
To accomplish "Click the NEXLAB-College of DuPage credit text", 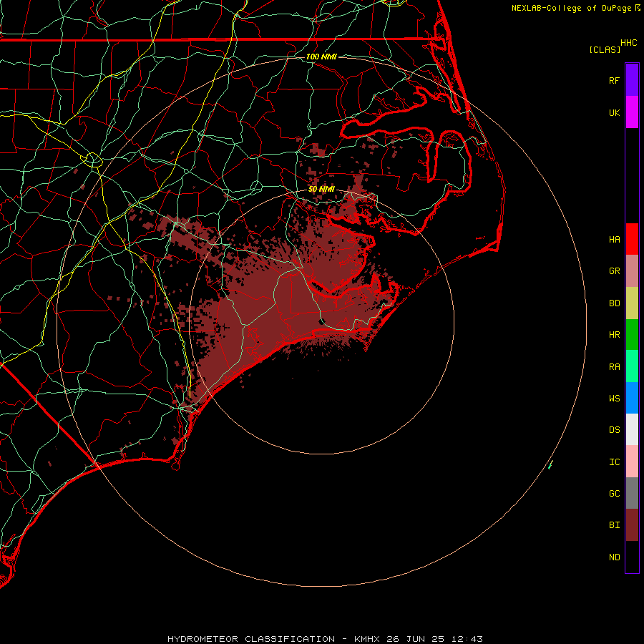I will coord(571,8).
